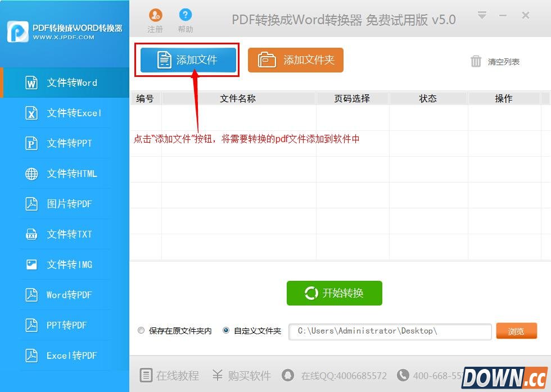The width and height of the screenshot is (551, 392).
Task: Select the 保存在原文件夹内 radio button
Action: coord(141,330)
